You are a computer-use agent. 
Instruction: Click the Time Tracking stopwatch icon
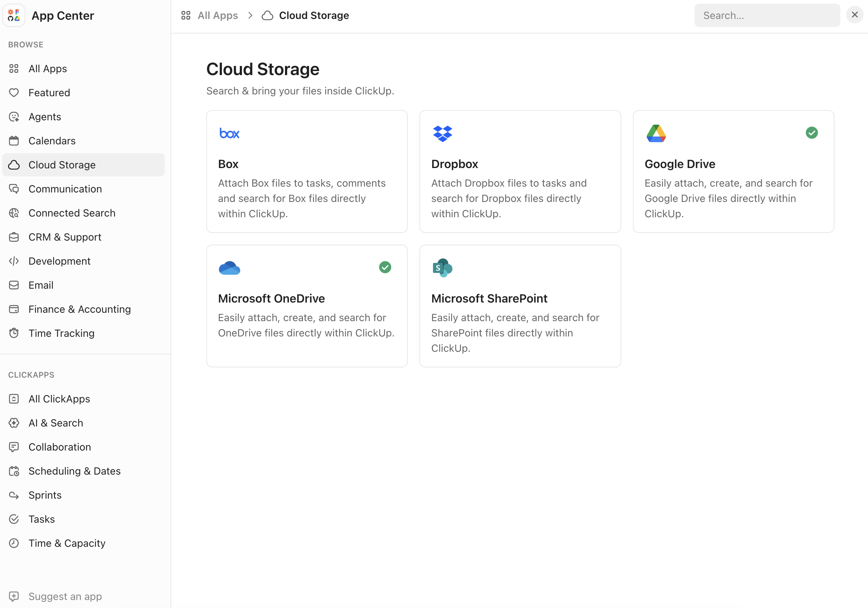coord(14,333)
